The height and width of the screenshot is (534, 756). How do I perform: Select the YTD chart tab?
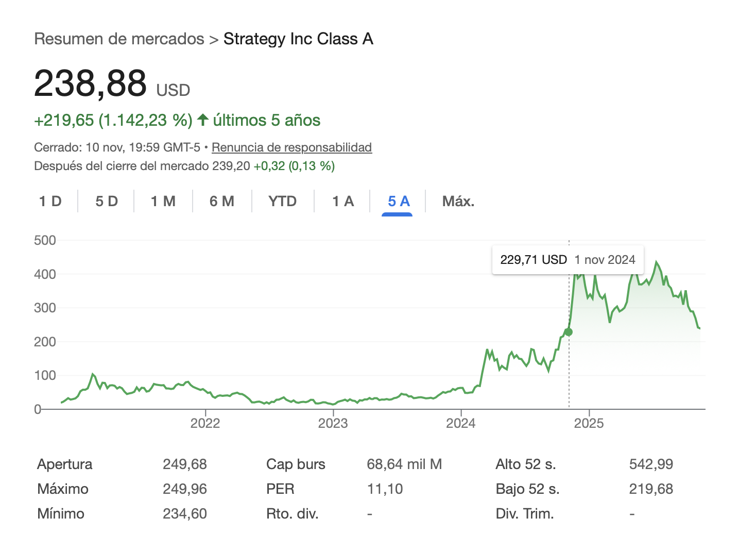pyautogui.click(x=283, y=201)
